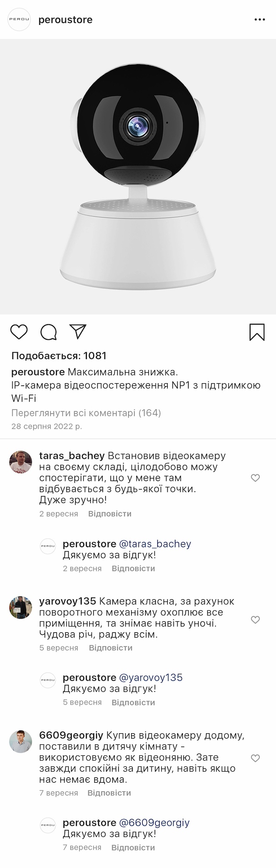
Task: Tap the IP camera product photo
Action: pyautogui.click(x=138, y=177)
